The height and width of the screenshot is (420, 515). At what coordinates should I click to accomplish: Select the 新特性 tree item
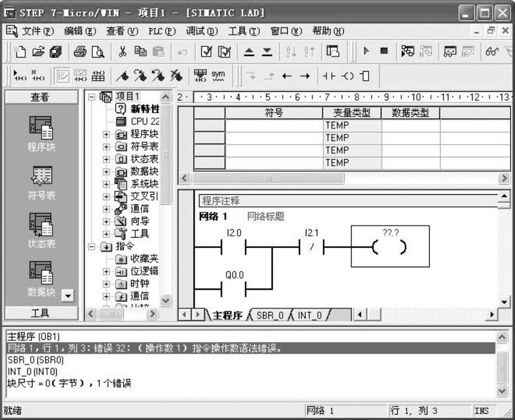pos(138,109)
